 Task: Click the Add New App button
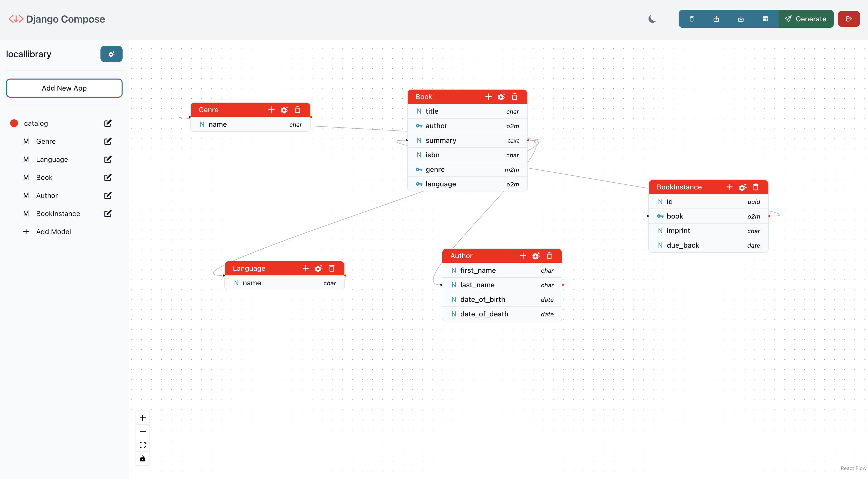(64, 88)
